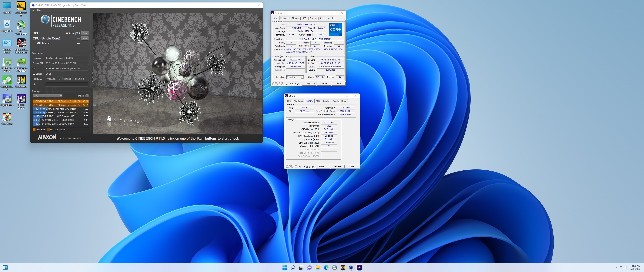
Task: Select the Core i7 CPU 960 ranking row
Action: coord(61,120)
